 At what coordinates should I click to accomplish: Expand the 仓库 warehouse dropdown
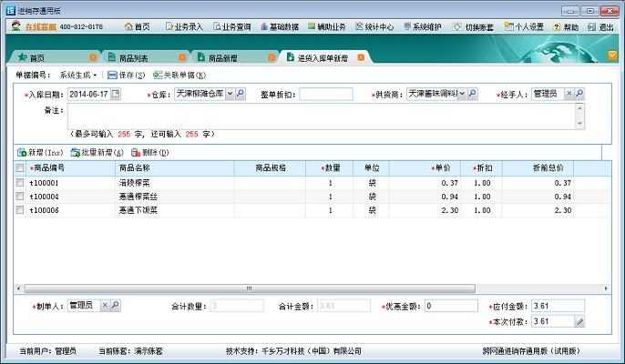pos(230,94)
